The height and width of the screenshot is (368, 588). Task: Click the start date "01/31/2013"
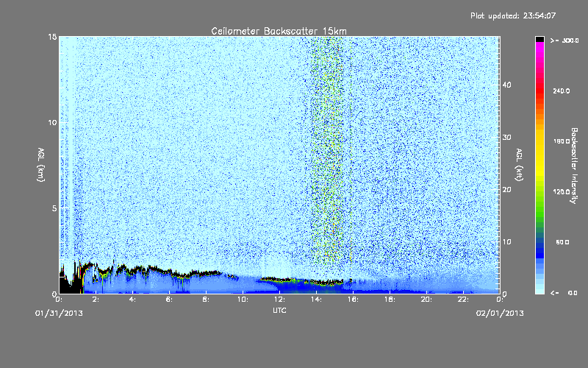[59, 314]
